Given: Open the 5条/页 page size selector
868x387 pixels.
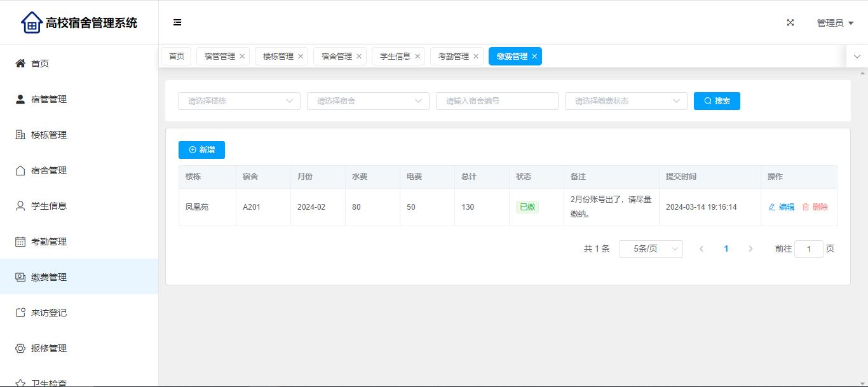Looking at the screenshot, I should [651, 249].
